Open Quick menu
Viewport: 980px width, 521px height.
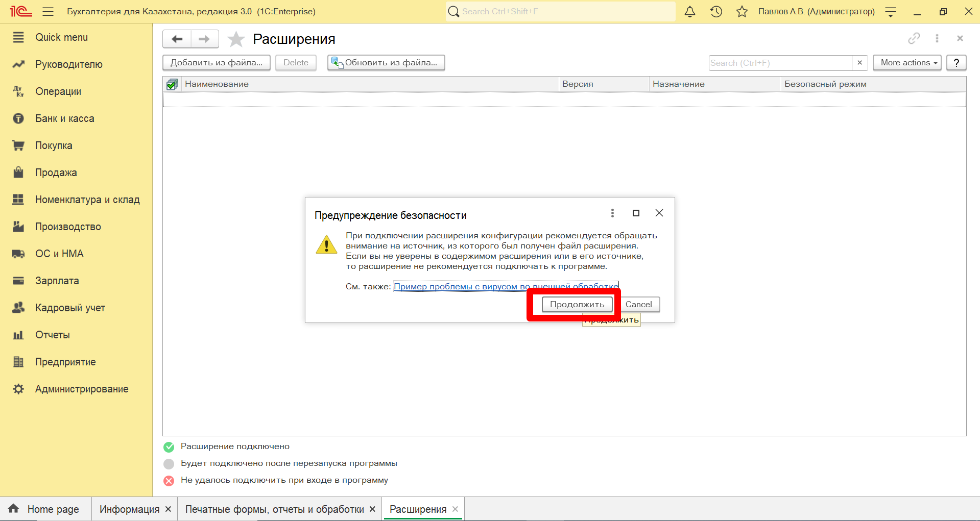[61, 37]
